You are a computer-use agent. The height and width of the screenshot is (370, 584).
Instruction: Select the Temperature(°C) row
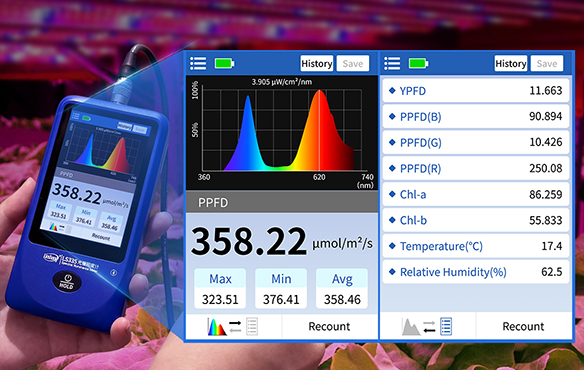click(x=476, y=246)
